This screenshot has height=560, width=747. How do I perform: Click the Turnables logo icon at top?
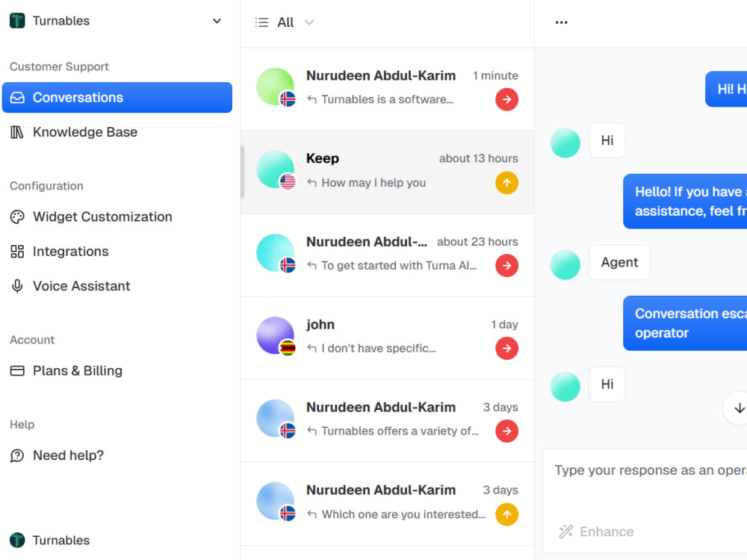(17, 20)
